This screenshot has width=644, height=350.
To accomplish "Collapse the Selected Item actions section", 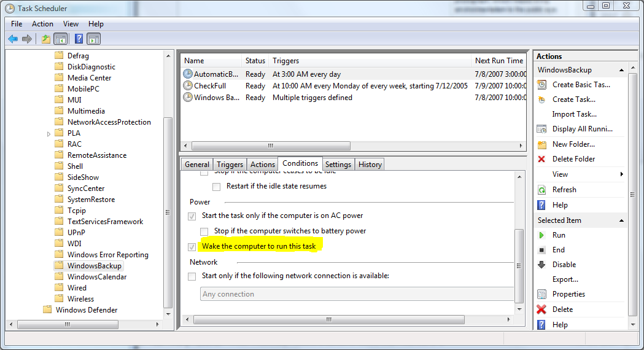I will (621, 220).
